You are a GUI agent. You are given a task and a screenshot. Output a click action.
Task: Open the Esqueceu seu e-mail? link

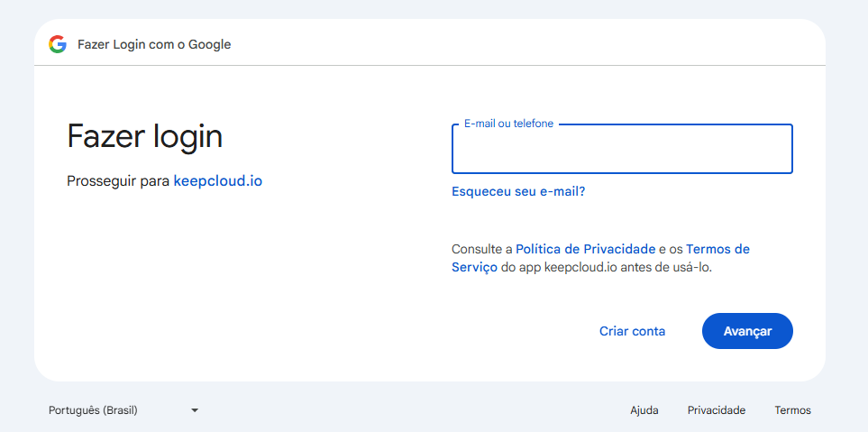point(518,191)
